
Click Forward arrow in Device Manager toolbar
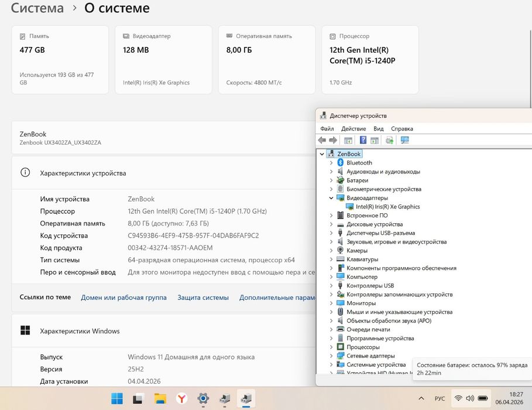[x=333, y=140]
